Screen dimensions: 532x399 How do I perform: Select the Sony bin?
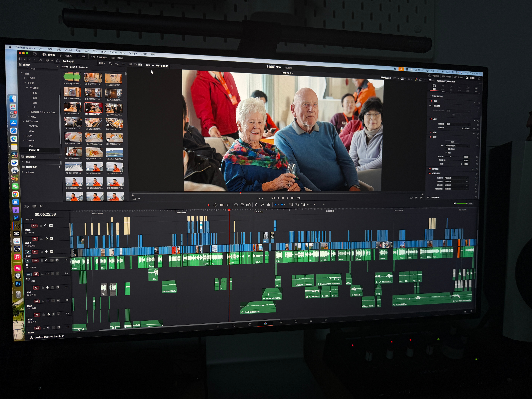coord(31,131)
